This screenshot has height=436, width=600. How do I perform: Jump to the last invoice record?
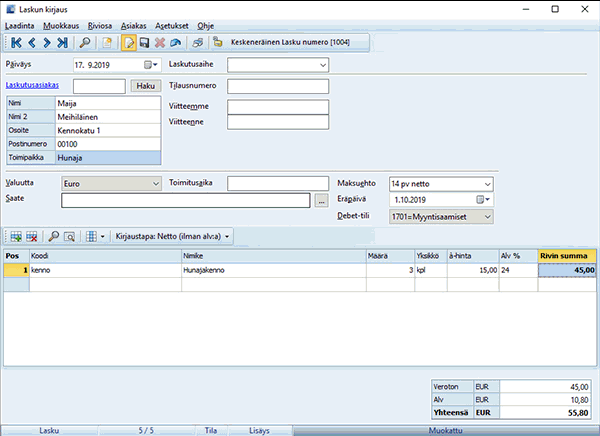pos(63,43)
